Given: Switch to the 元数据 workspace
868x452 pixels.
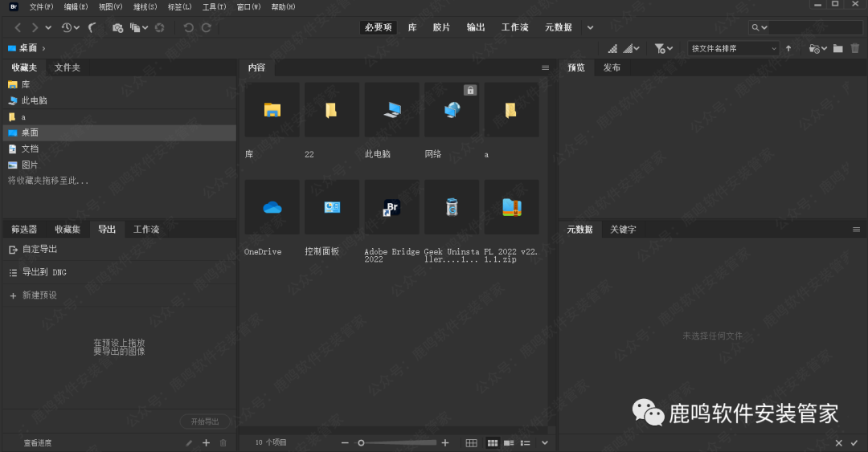Looking at the screenshot, I should pos(558,27).
